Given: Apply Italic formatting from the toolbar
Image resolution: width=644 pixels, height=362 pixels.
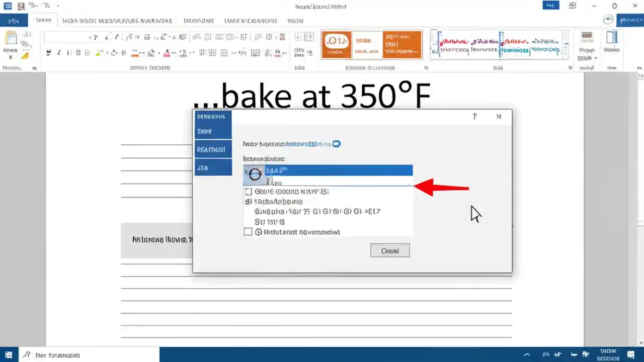Looking at the screenshot, I should click(x=58, y=52).
